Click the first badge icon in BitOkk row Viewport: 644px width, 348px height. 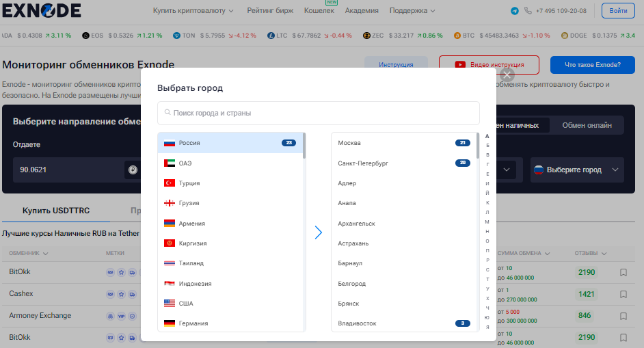coord(110,272)
